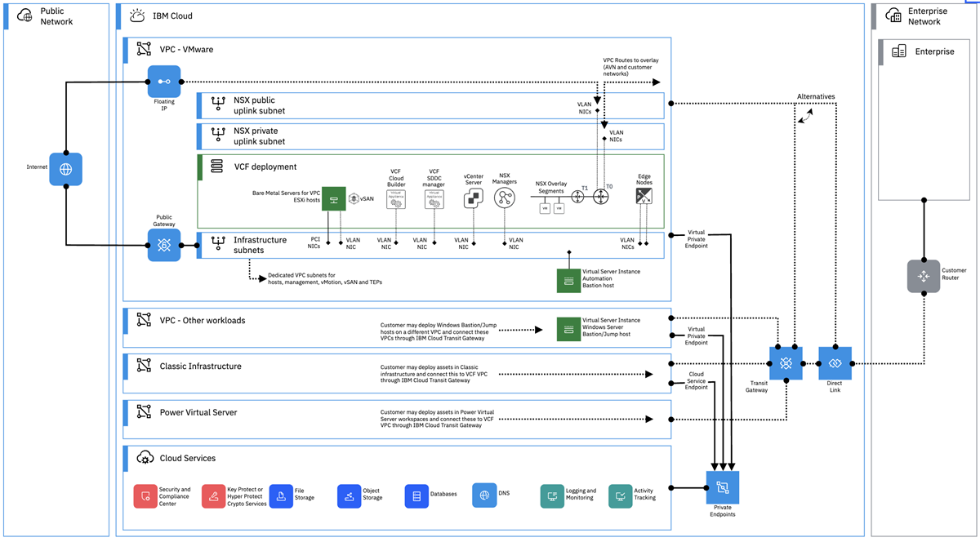This screenshot has width=980, height=542.
Task: Select the VCF Cloud Builder appliance icon
Action: pyautogui.click(x=396, y=200)
